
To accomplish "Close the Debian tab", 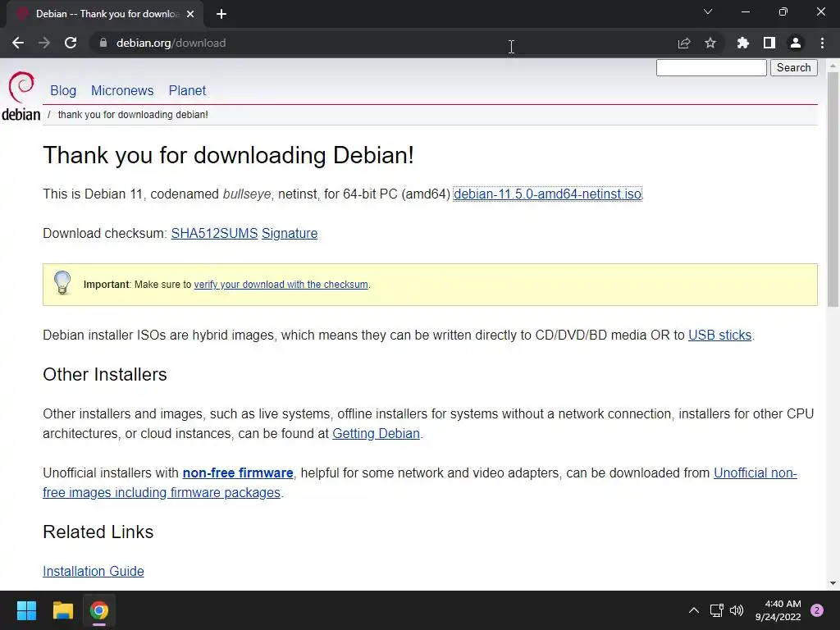I will 190,14.
